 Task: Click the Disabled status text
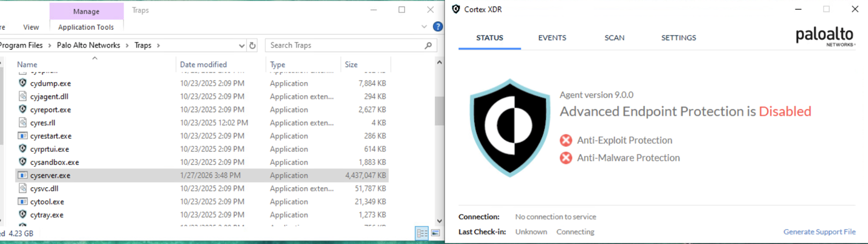pos(785,111)
